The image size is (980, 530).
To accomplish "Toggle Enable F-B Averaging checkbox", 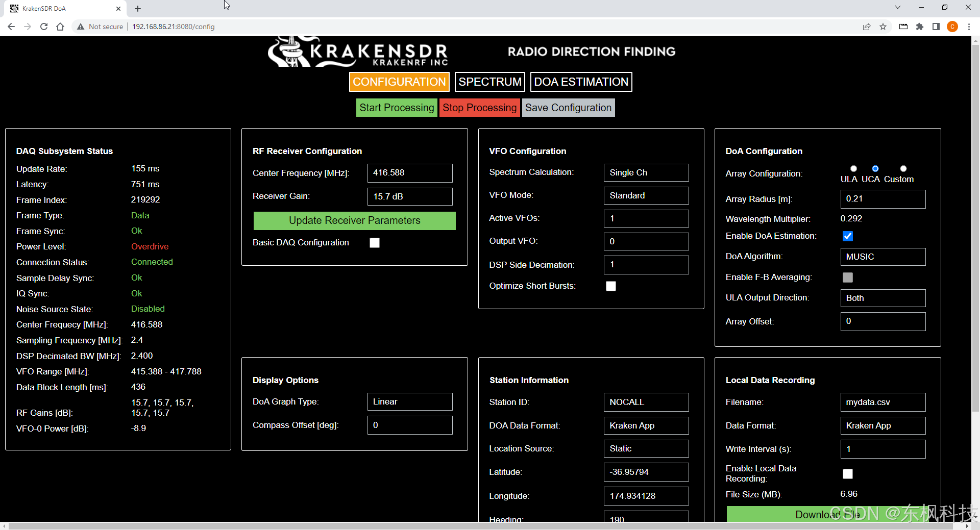I will [x=848, y=277].
